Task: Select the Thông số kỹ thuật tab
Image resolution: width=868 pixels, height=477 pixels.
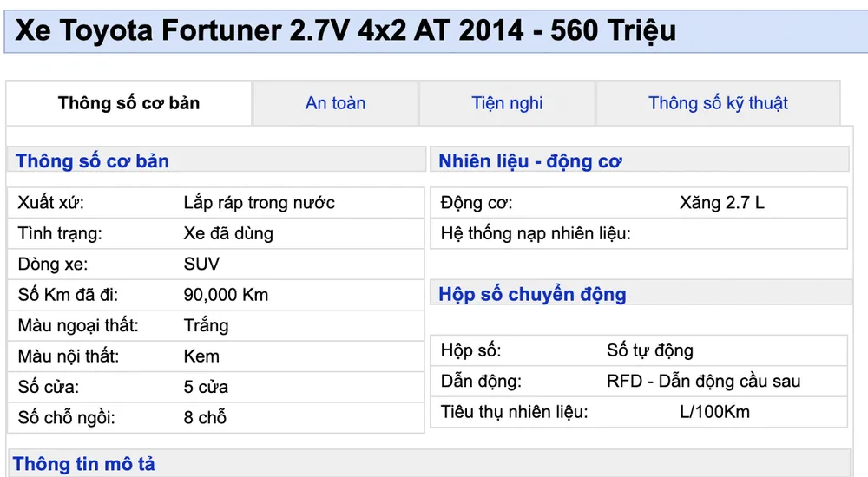Action: coord(718,103)
